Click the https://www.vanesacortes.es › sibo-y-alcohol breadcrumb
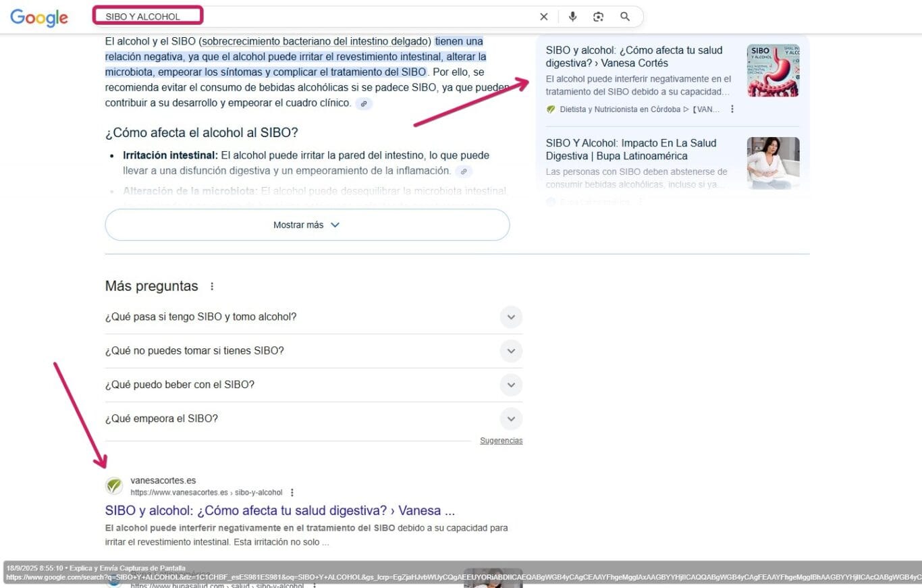 207,493
